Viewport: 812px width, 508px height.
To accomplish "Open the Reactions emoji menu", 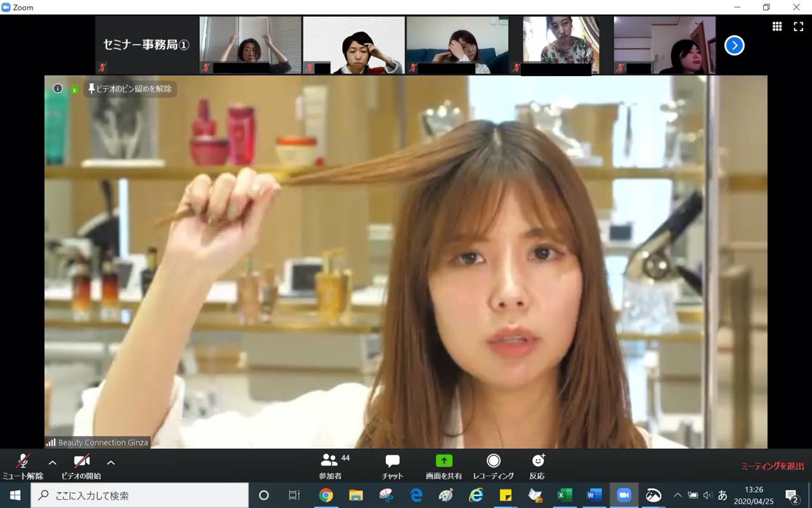I will coord(537,461).
